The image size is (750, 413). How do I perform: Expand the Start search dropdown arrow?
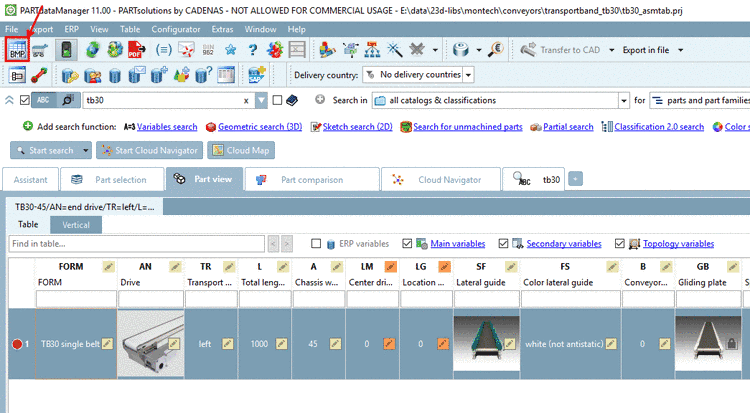click(x=86, y=150)
